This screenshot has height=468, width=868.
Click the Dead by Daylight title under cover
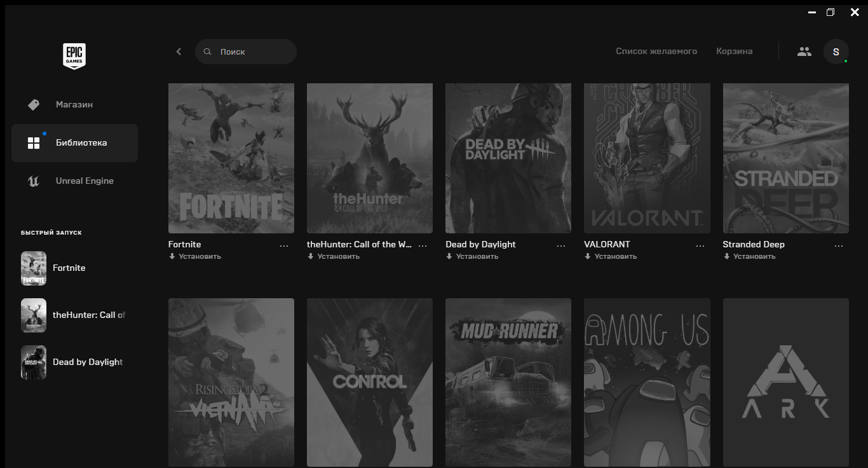(x=480, y=245)
